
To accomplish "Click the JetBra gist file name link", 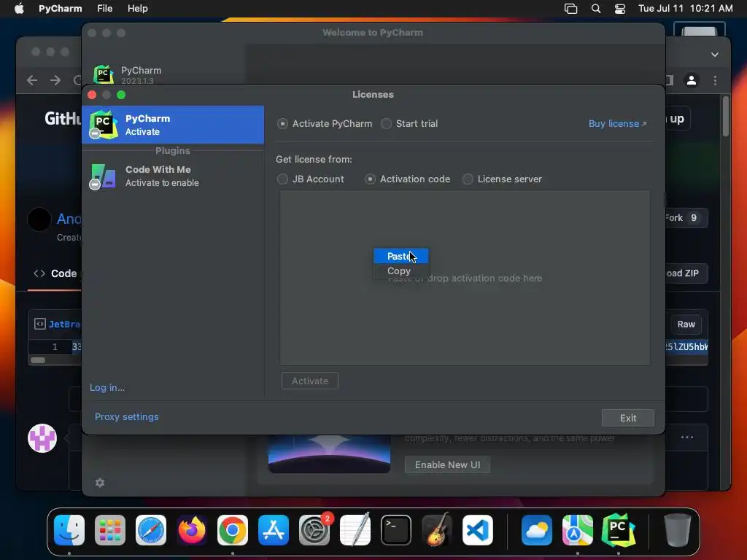I will pos(64,324).
